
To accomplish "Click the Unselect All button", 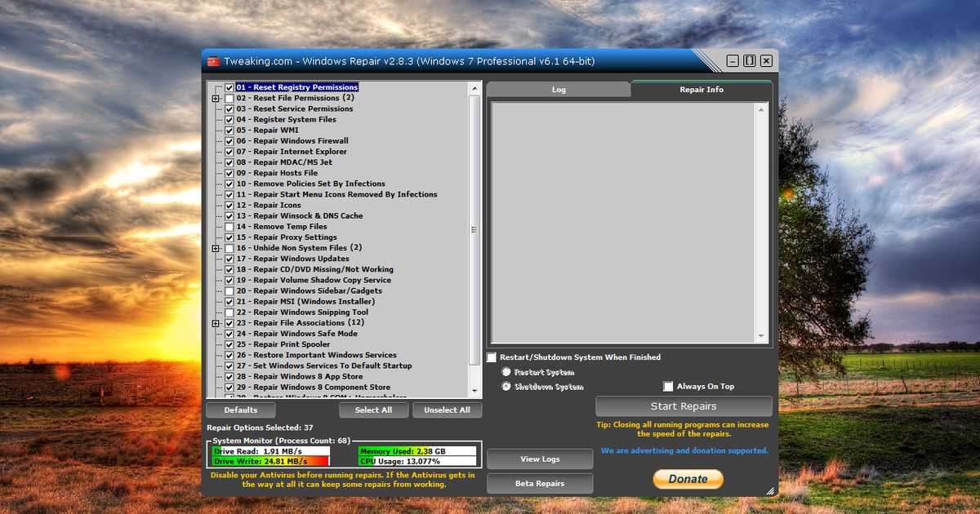I will tap(448, 410).
